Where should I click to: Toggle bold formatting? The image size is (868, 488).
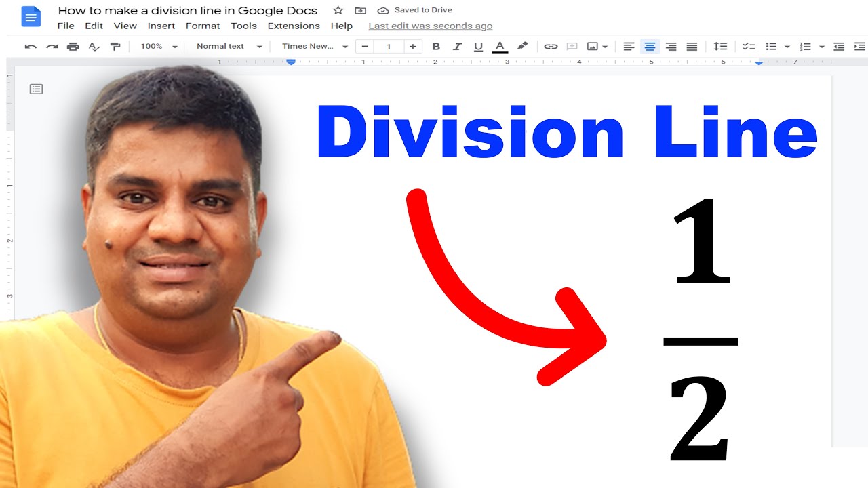pos(436,47)
